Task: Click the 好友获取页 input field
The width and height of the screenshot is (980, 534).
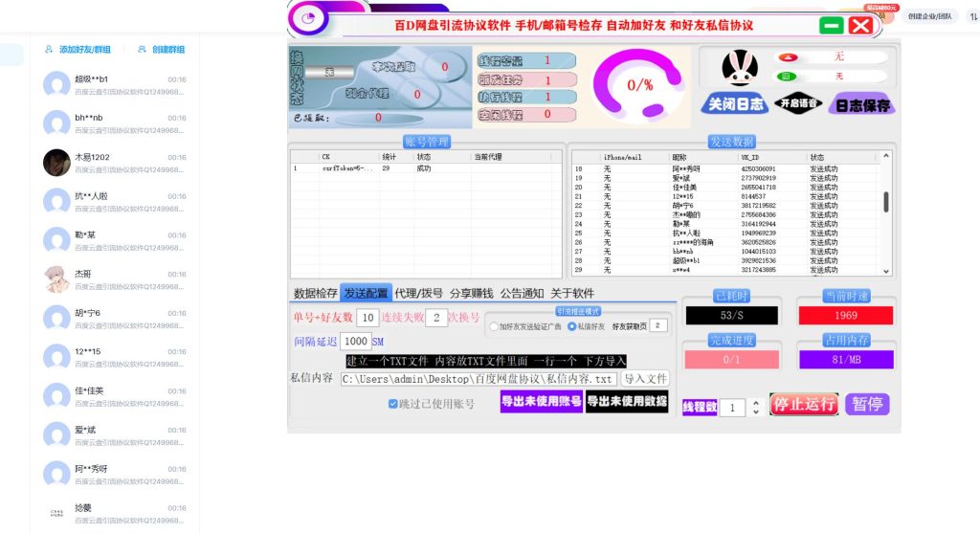Action: click(658, 325)
